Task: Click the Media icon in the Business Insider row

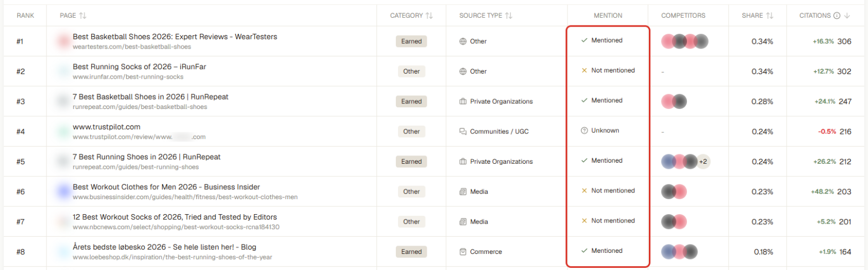Action: click(463, 191)
